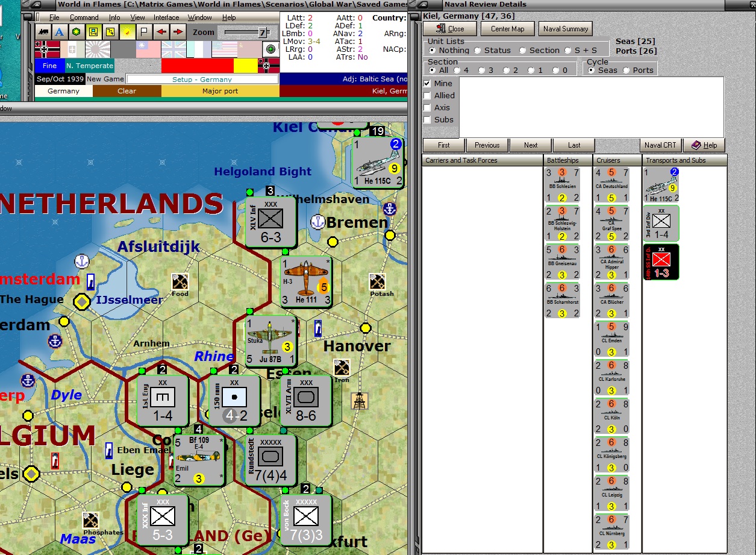
Task: Open the Command menu
Action: click(84, 17)
